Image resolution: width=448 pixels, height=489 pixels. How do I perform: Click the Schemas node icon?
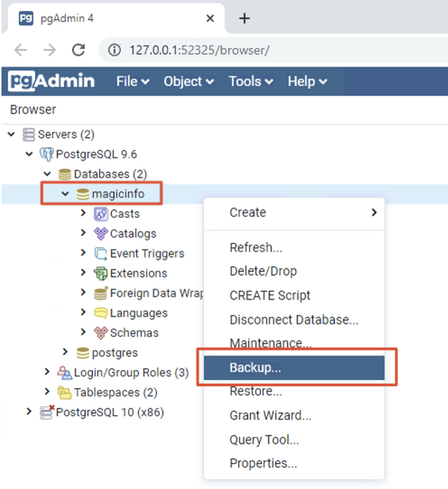coord(101,333)
